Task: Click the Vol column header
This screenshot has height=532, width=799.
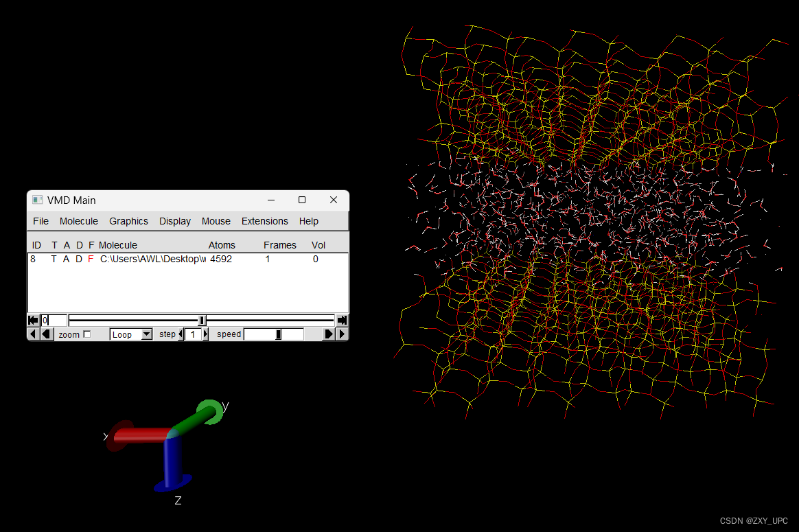Action: (x=319, y=245)
